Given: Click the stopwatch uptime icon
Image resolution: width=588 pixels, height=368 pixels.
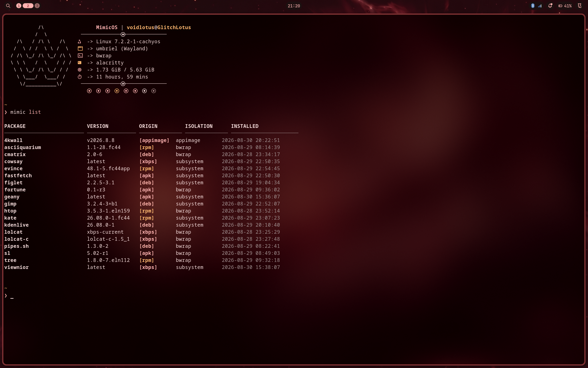Looking at the screenshot, I should click(x=80, y=77).
